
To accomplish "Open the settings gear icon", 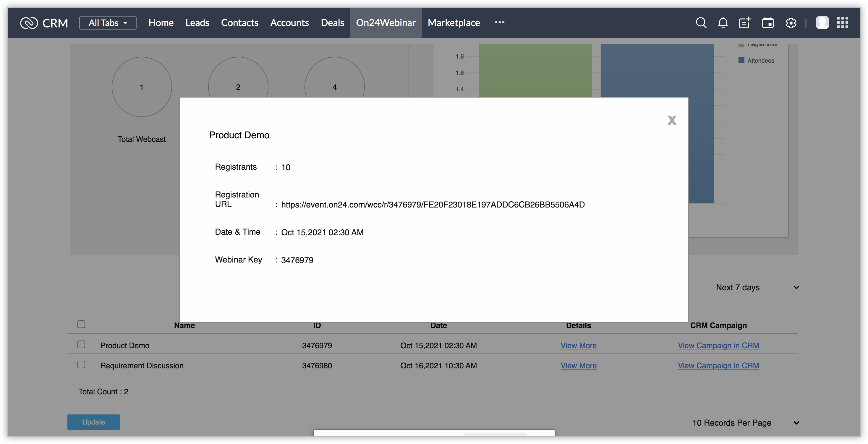I will point(791,23).
